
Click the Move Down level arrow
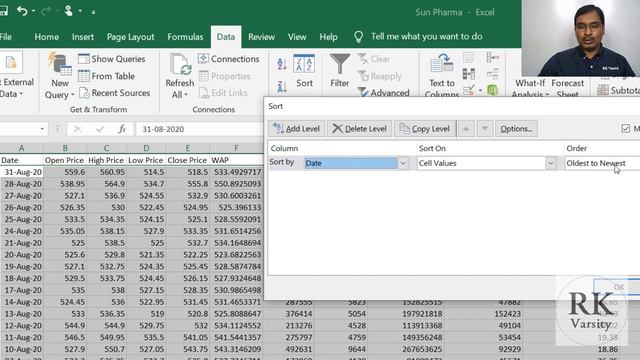tap(484, 129)
